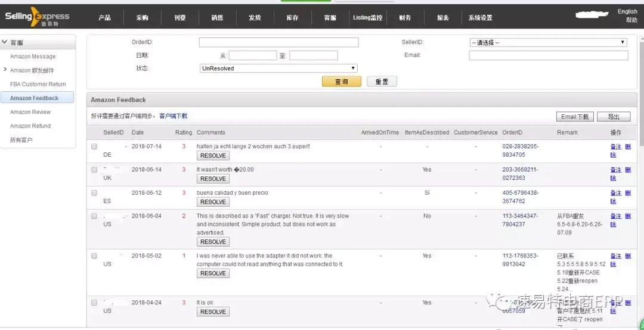
Task: Resolve the 'buena calidad' feedback
Action: click(213, 202)
